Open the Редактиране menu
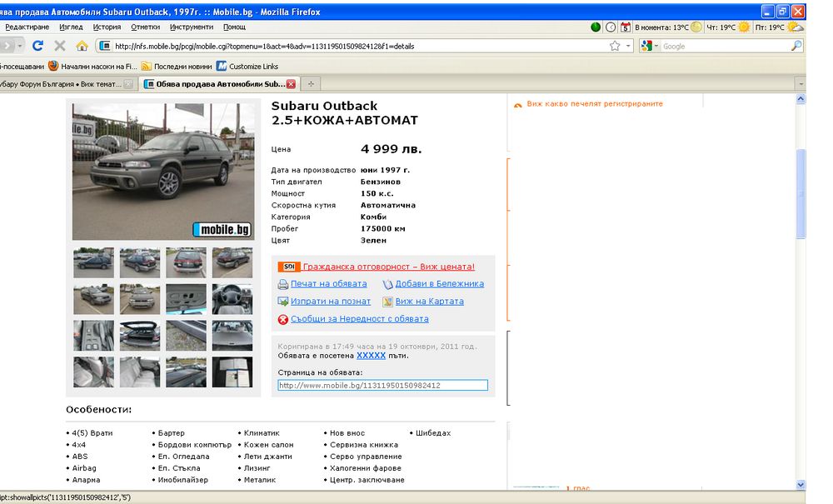This screenshot has width=833, height=504. (27, 27)
